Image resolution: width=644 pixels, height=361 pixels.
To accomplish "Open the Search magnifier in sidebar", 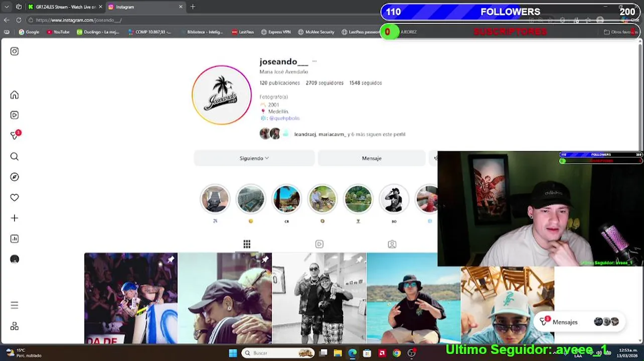I will (15, 156).
